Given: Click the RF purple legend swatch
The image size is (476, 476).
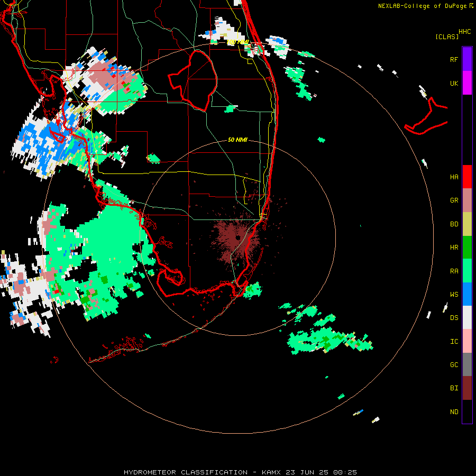Looking at the screenshot, I should (x=467, y=59).
